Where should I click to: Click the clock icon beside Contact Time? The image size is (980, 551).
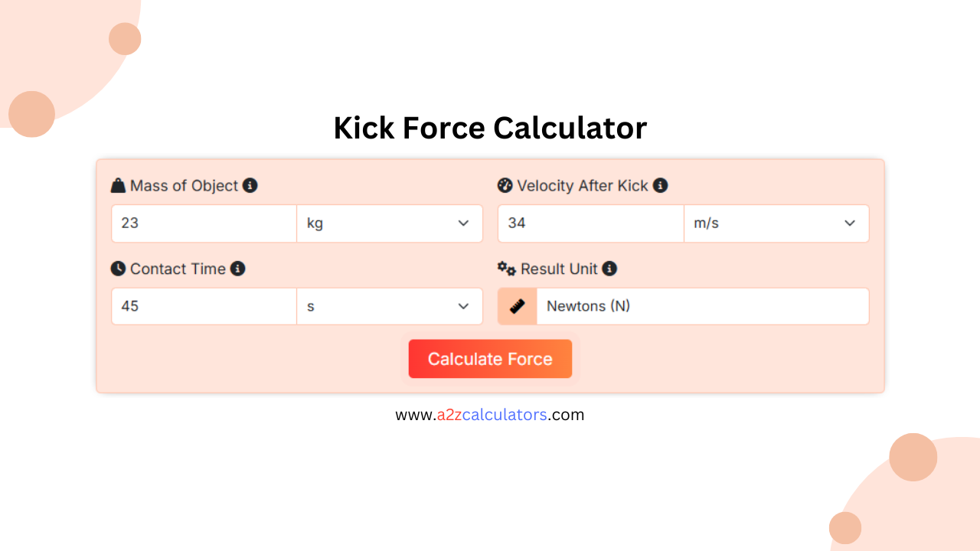pyautogui.click(x=119, y=269)
